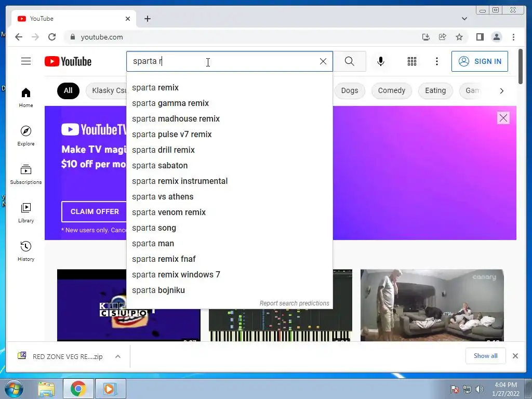Clear the search box text
The image size is (532, 399).
pos(323,61)
